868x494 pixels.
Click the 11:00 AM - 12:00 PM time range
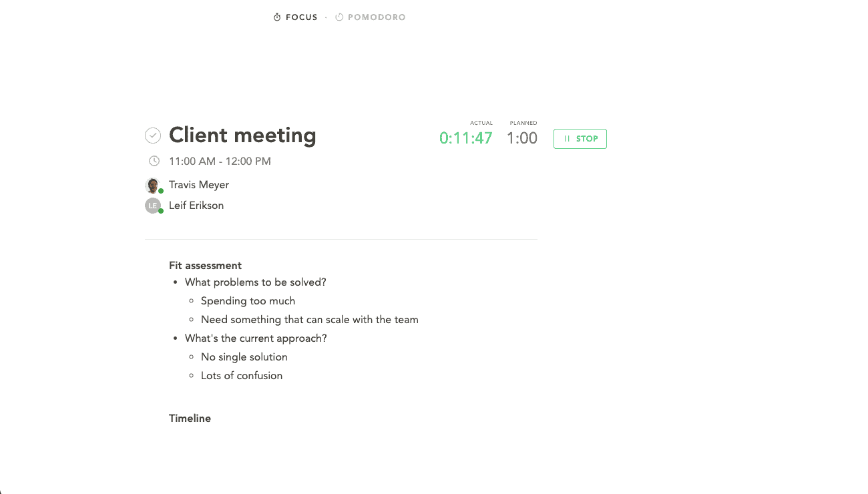tap(219, 160)
